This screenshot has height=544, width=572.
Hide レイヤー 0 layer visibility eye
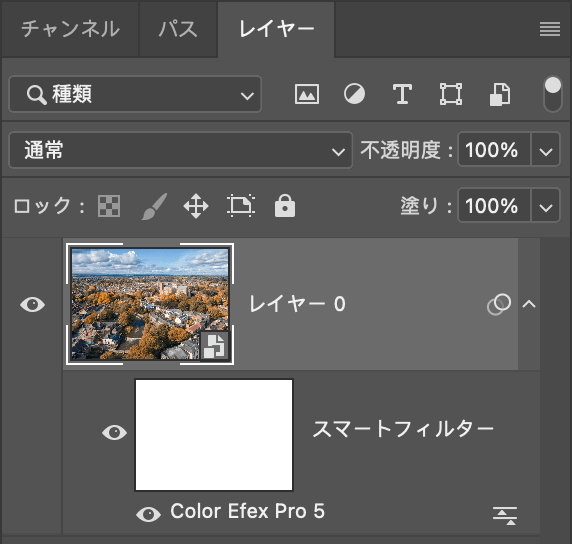32,304
